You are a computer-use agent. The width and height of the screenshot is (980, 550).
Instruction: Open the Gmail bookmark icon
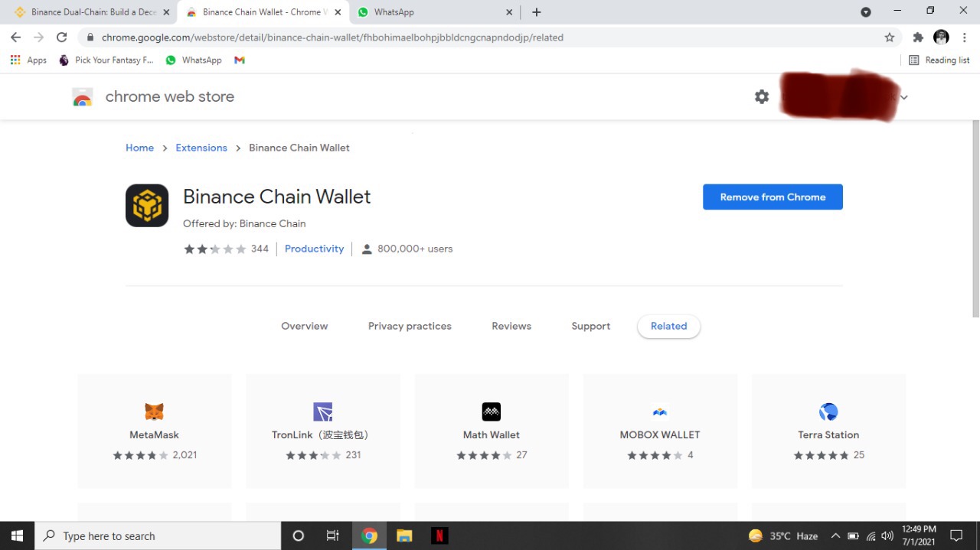[x=240, y=60]
